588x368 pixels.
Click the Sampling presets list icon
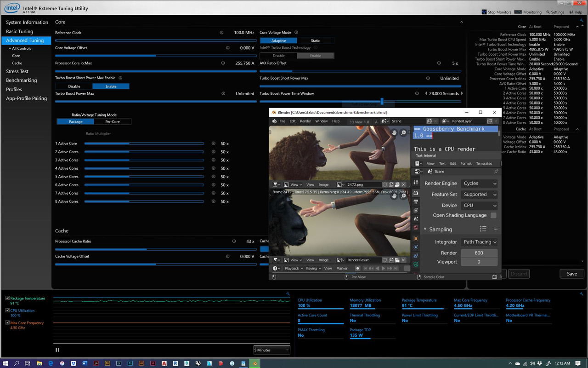point(483,229)
